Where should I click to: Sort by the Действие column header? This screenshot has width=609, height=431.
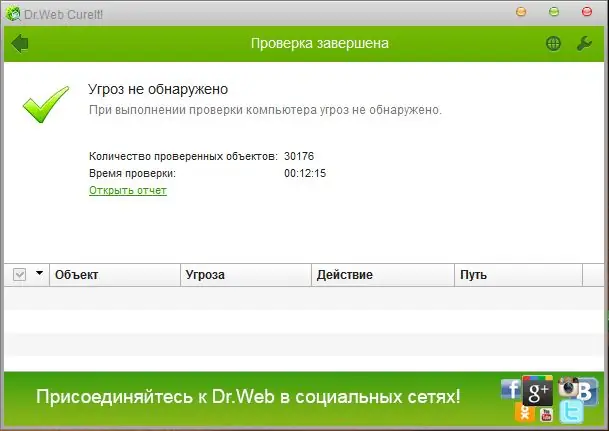383,275
